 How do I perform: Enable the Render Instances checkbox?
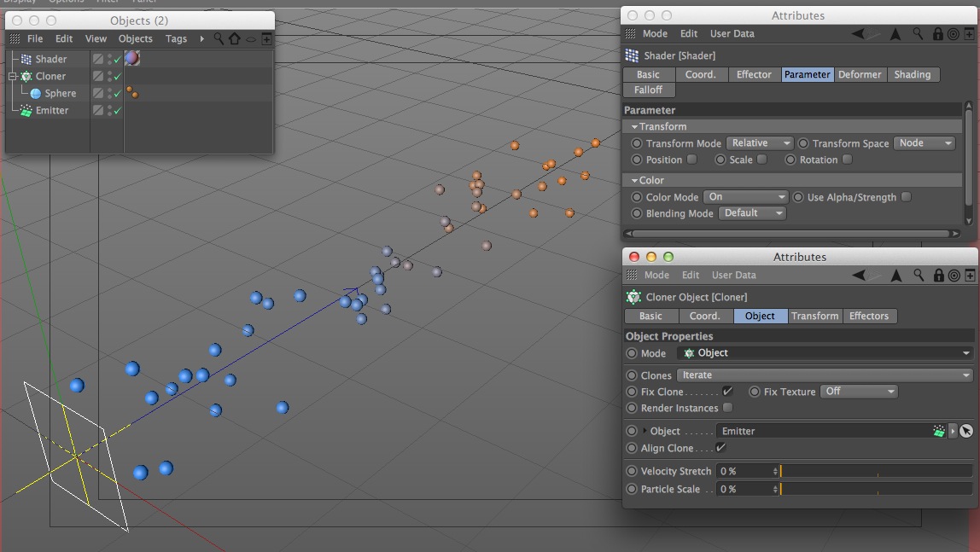coord(727,408)
